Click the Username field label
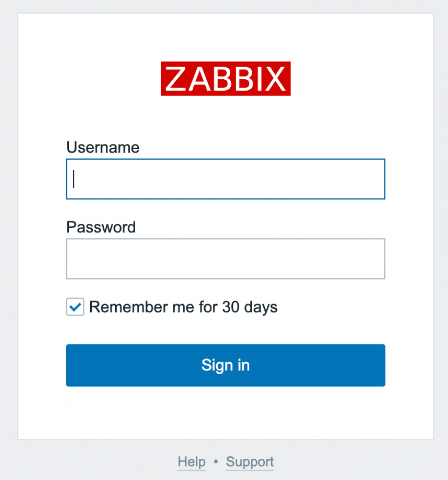 coord(103,147)
